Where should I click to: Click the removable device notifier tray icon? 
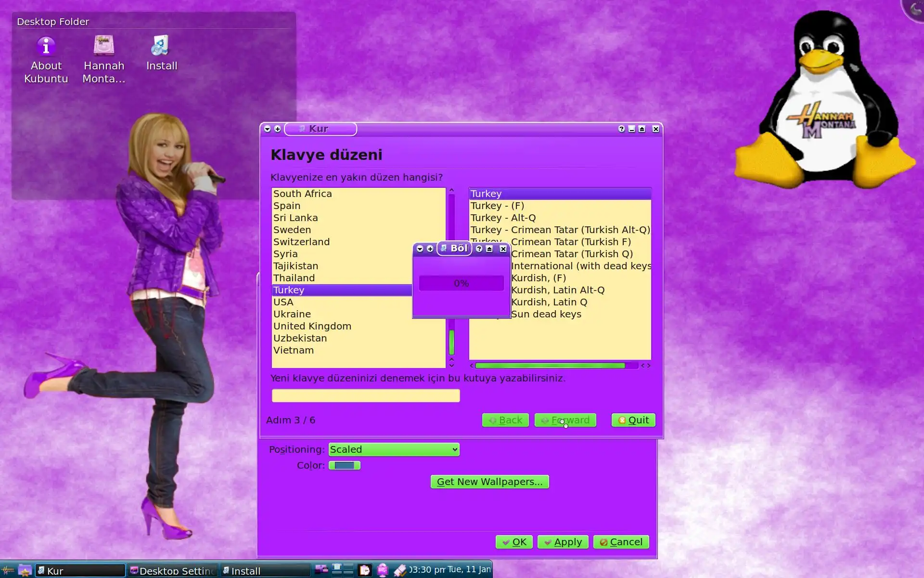400,570
